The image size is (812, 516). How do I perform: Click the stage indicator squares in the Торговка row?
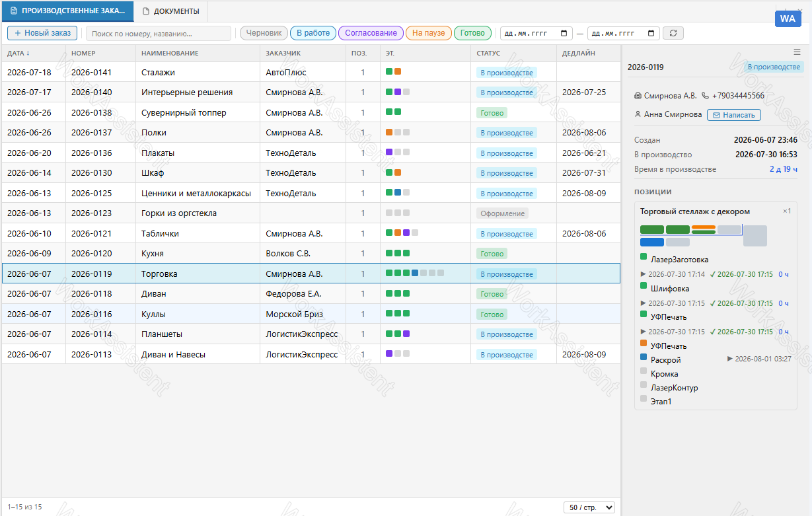tap(415, 273)
